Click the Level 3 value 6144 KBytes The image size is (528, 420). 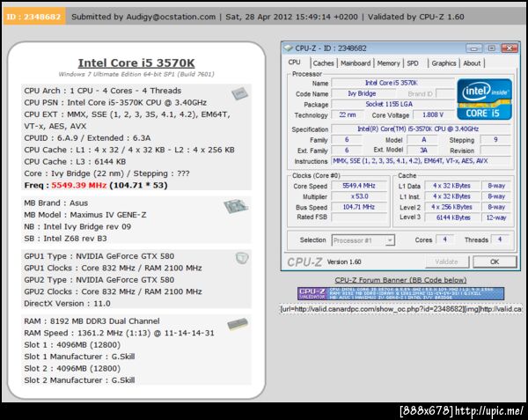click(x=451, y=217)
